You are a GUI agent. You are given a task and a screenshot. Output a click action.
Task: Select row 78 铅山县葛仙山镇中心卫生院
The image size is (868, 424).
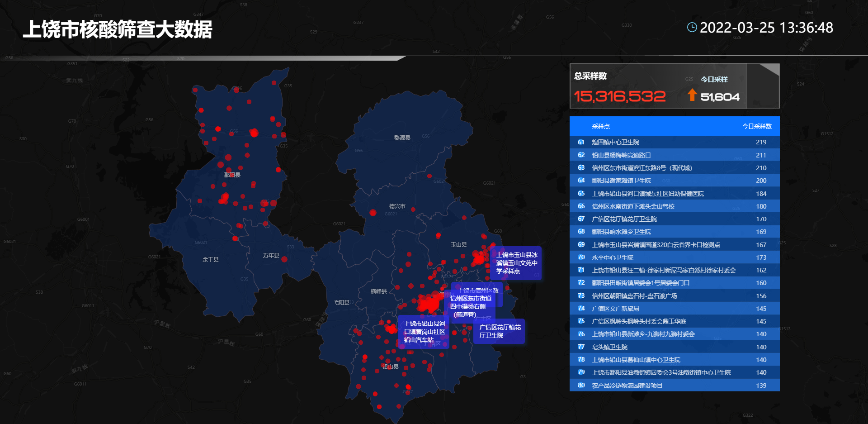[x=675, y=360]
